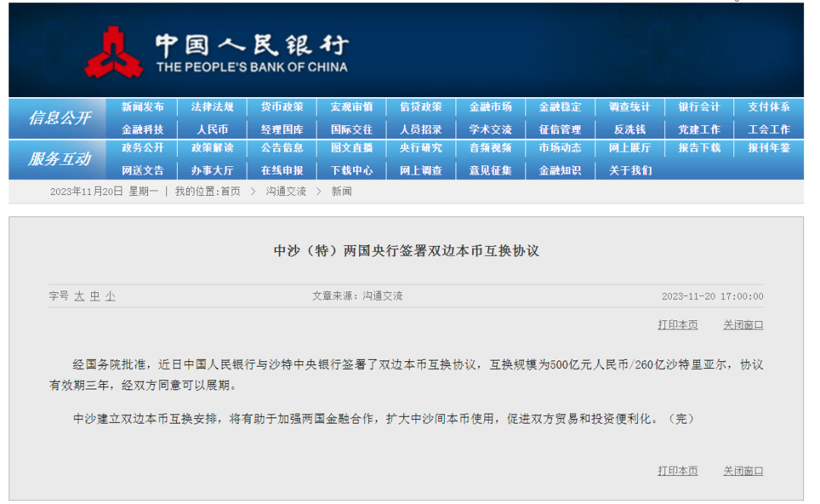Click 首页 in the breadcrumb

(231, 191)
